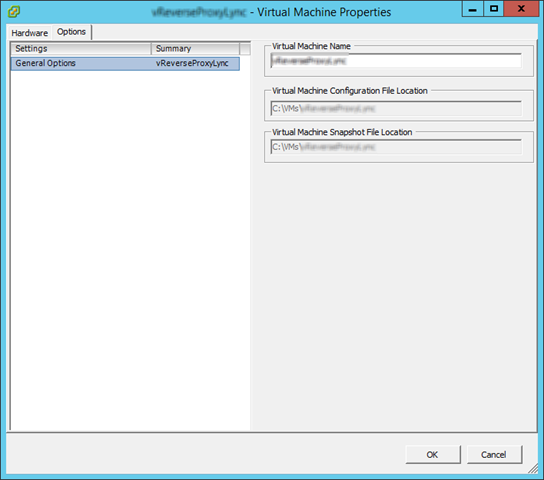Click the Virtual Machine Name group label
This screenshot has height=480, width=544.
(311, 46)
